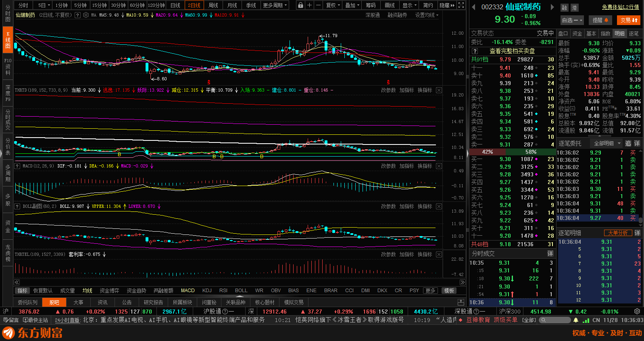Open 设置均线 dropdown
This screenshot has width=644, height=341.
coord(427,15)
